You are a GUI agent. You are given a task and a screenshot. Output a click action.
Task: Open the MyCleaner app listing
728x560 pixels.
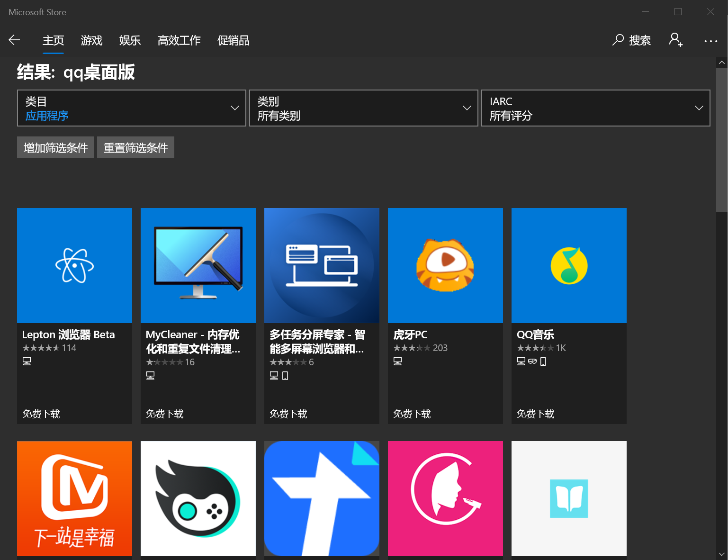[x=198, y=265]
